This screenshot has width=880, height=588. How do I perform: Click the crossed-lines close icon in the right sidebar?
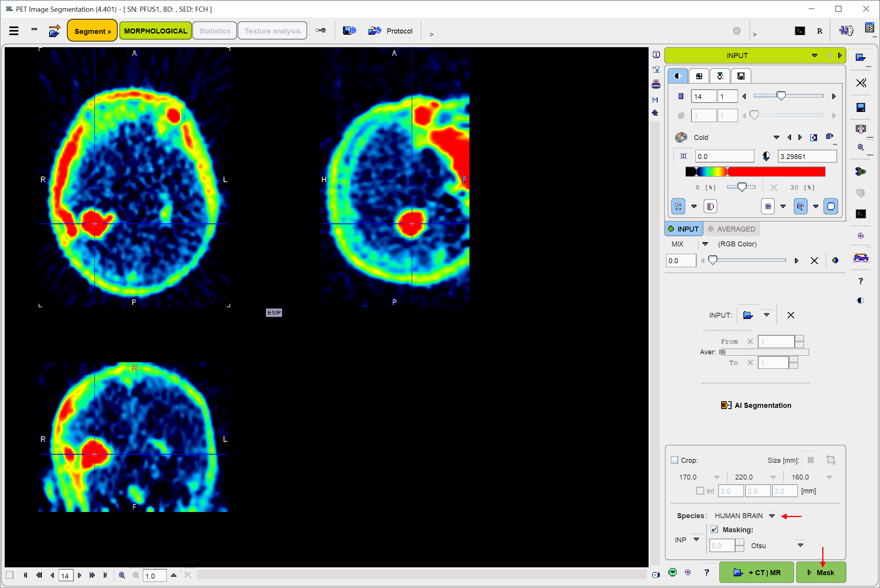pos(861,83)
